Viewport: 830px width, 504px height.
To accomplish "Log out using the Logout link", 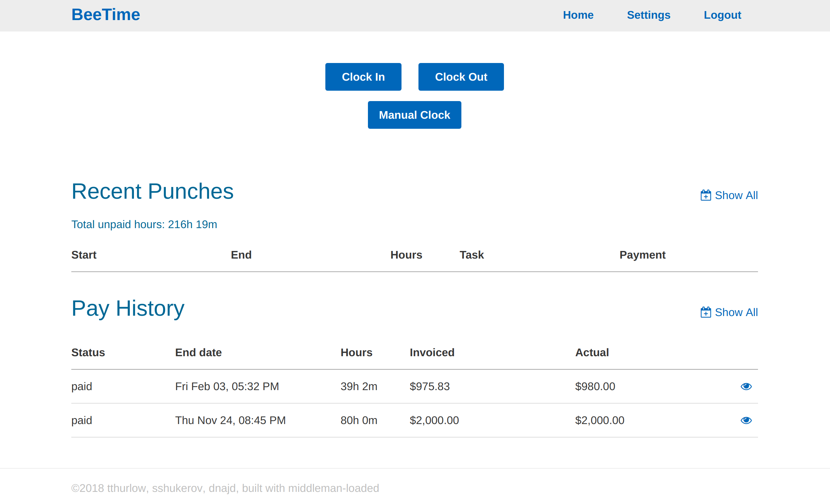I will pos(722,15).
